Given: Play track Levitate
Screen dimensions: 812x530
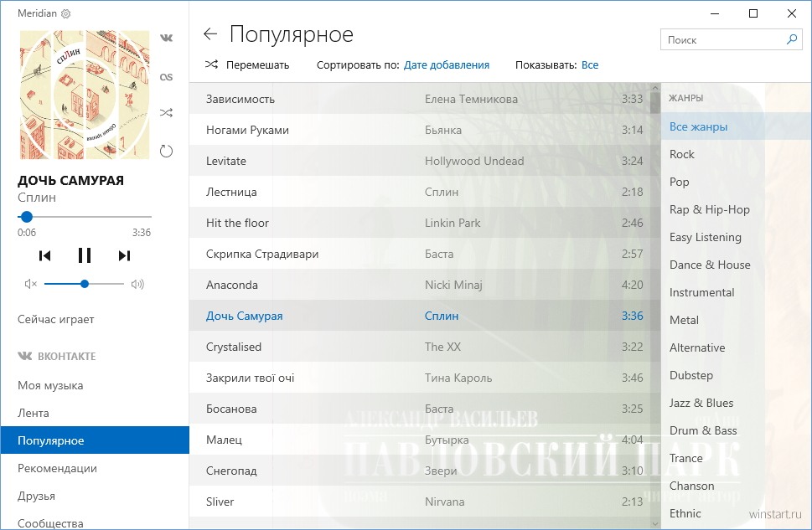Looking at the screenshot, I should (x=421, y=161).
